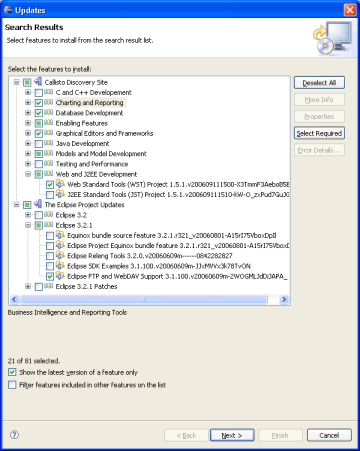
Task: Collapse the Web and J2EE Development node
Action: tap(28, 174)
